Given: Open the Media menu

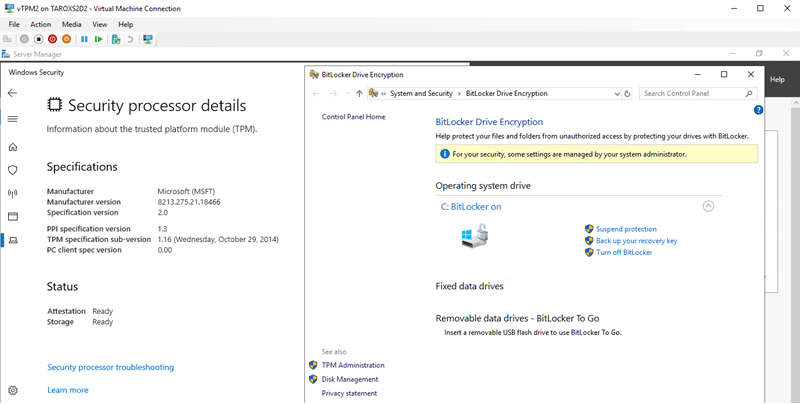Looking at the screenshot, I should [71, 24].
